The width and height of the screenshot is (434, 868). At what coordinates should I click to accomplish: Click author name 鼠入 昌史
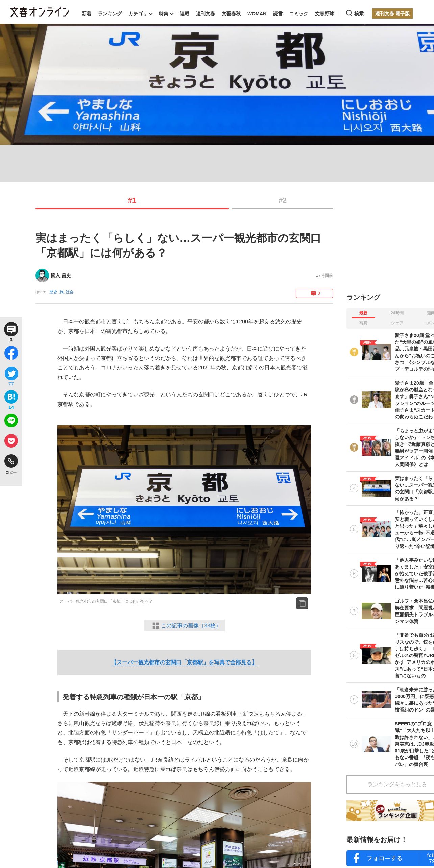click(x=61, y=275)
